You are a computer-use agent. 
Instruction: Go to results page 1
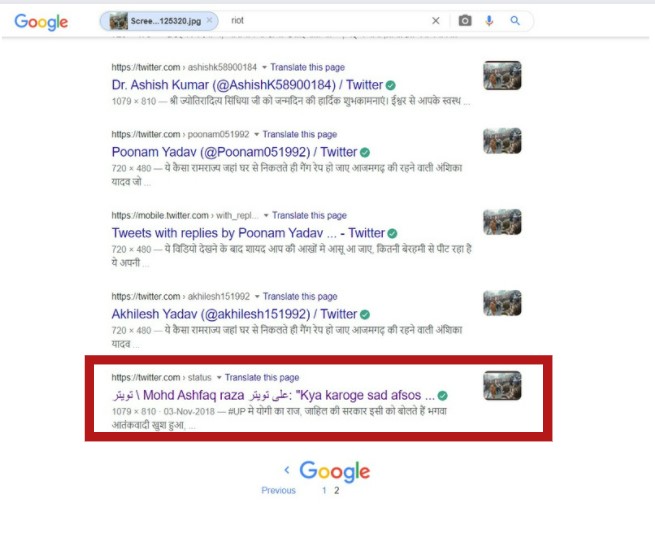pyautogui.click(x=324, y=491)
